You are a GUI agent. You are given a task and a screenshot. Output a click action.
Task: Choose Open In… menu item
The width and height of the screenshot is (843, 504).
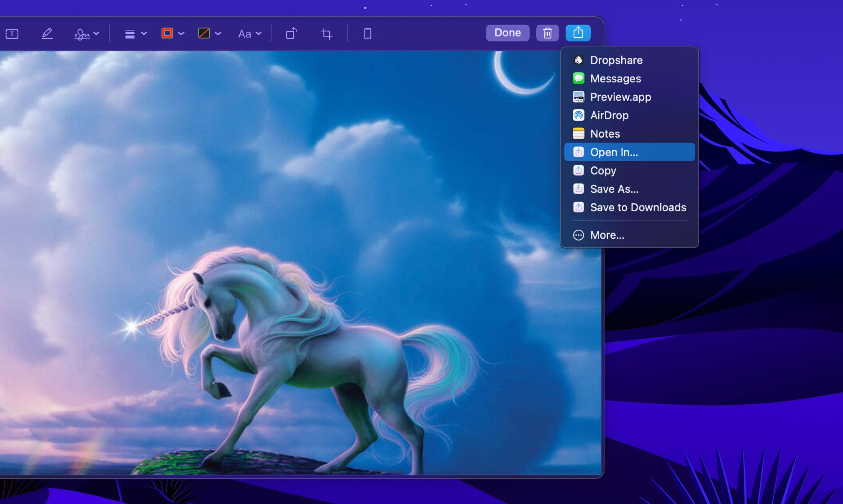614,152
